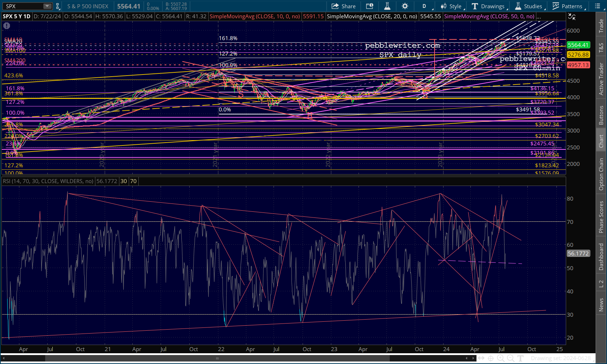Click the horizontal chart scrollbar thumb
Viewport: 607px width, 364px height.
(217, 358)
